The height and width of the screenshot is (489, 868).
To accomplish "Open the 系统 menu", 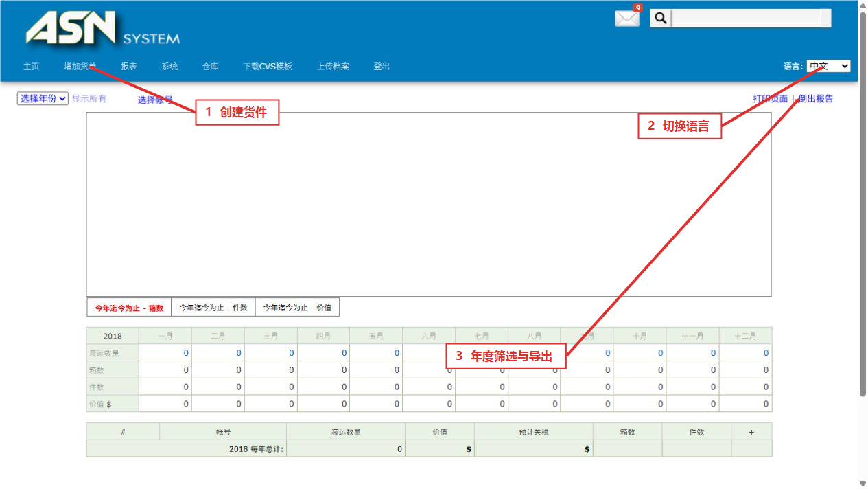I will pos(169,67).
